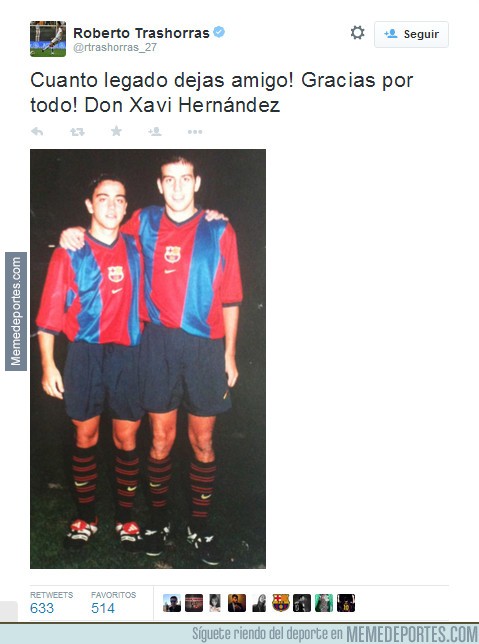Click the green-tinted retweeter avatar
This screenshot has height=644, width=479.
[x=324, y=603]
